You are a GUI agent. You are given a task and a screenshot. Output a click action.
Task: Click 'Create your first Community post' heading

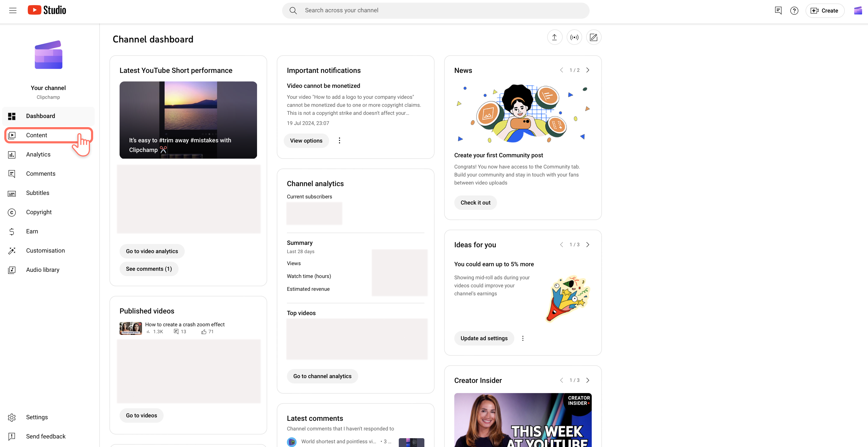[498, 155]
